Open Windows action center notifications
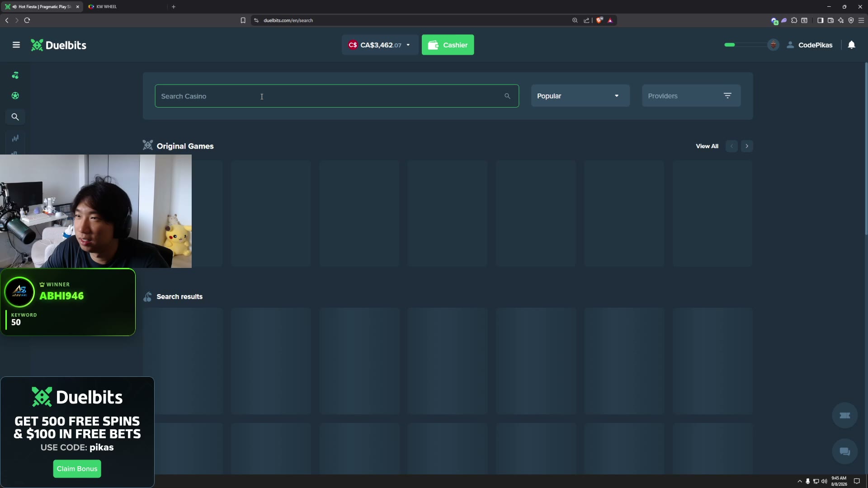Viewport: 868px width, 488px height. pos(856,481)
